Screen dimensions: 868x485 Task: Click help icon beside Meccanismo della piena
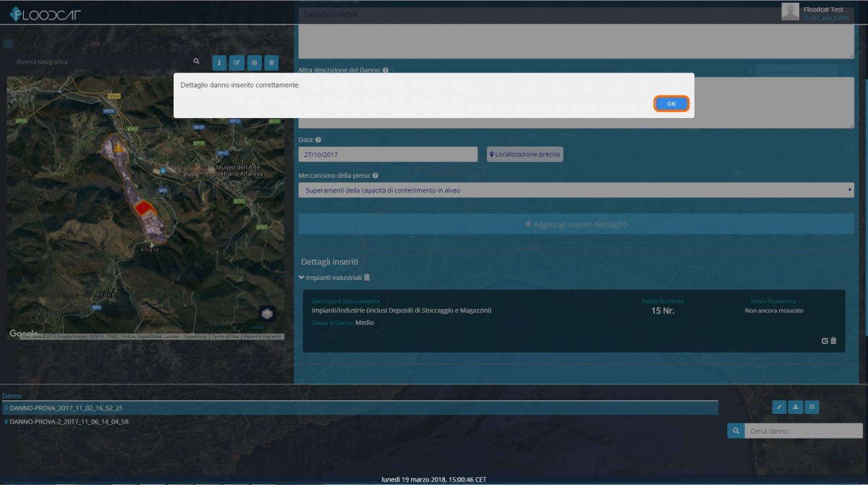click(x=375, y=175)
